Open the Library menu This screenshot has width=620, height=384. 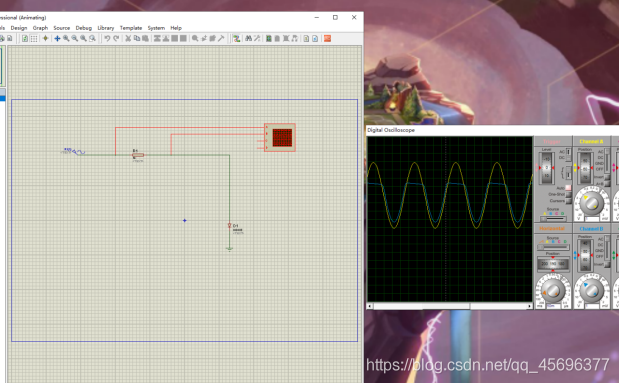[x=106, y=28]
